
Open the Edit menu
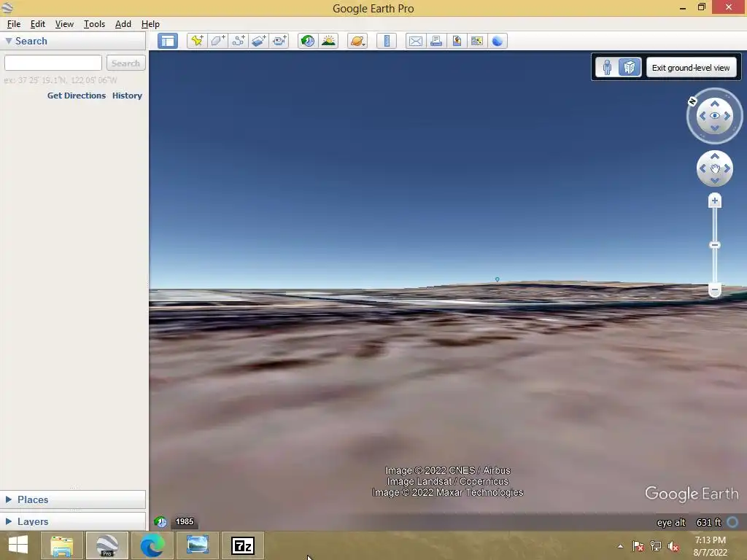38,24
